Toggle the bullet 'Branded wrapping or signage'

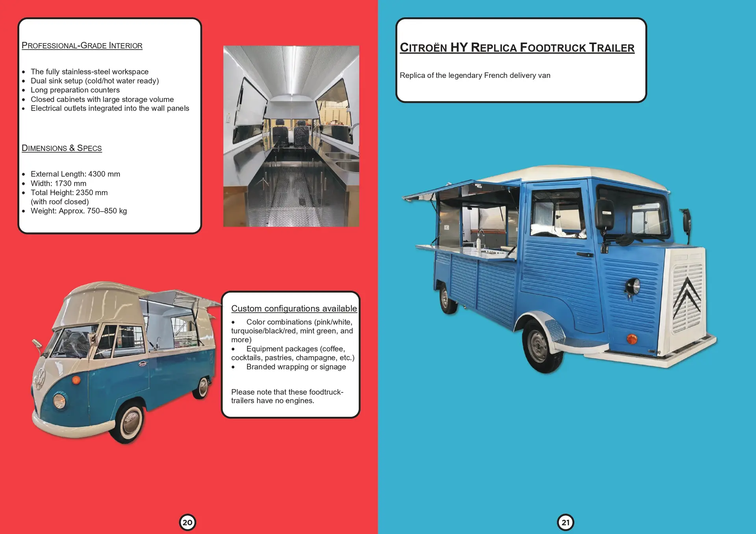coord(296,367)
